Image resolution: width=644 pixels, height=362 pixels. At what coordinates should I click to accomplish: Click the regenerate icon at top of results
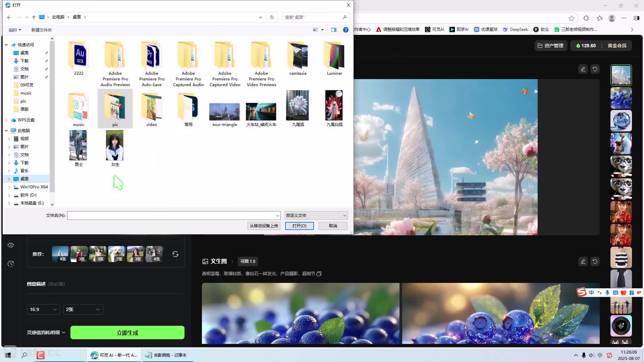(595, 69)
